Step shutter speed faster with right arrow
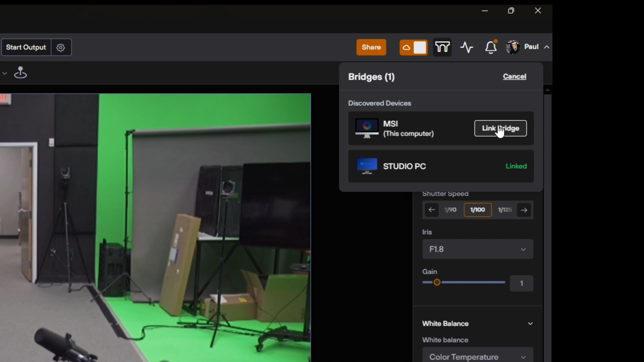This screenshot has width=644, height=362. 524,210
